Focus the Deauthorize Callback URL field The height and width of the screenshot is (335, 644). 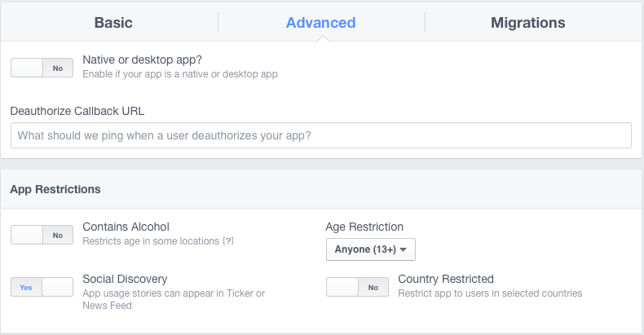click(x=321, y=135)
